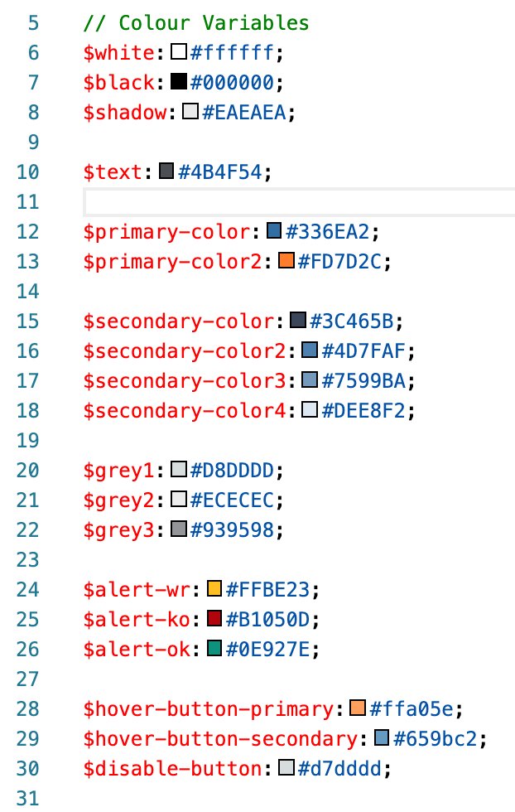Viewport: 515px width, 812px height.
Task: Click the #EAEAEA hex value
Action: (244, 113)
